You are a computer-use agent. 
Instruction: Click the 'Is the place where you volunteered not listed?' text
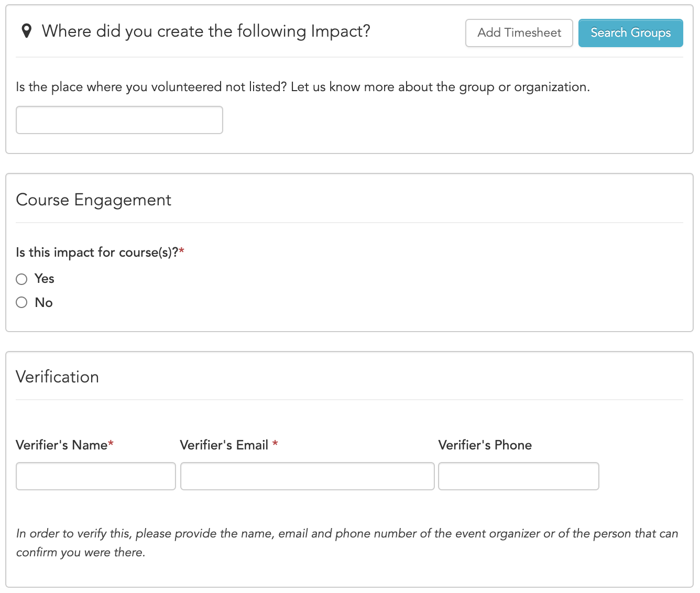(151, 87)
